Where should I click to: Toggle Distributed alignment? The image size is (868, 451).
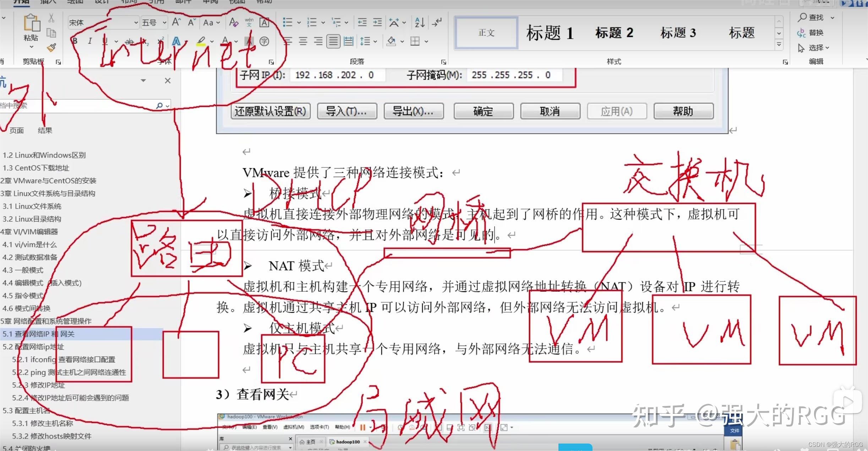pos(349,41)
